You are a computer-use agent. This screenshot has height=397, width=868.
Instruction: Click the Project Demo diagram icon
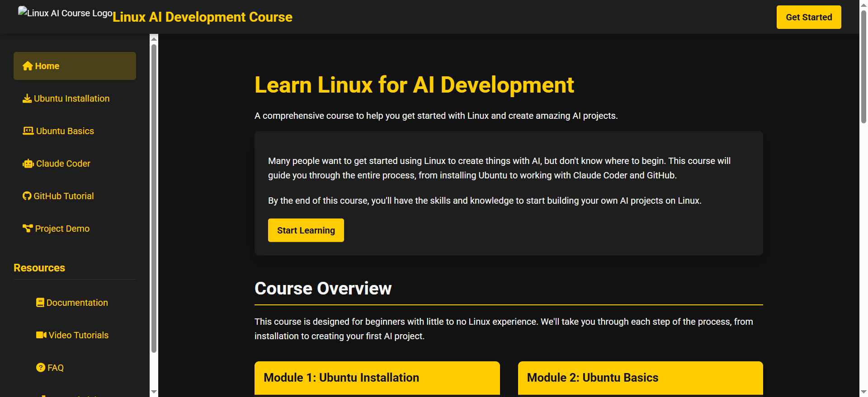(28, 229)
